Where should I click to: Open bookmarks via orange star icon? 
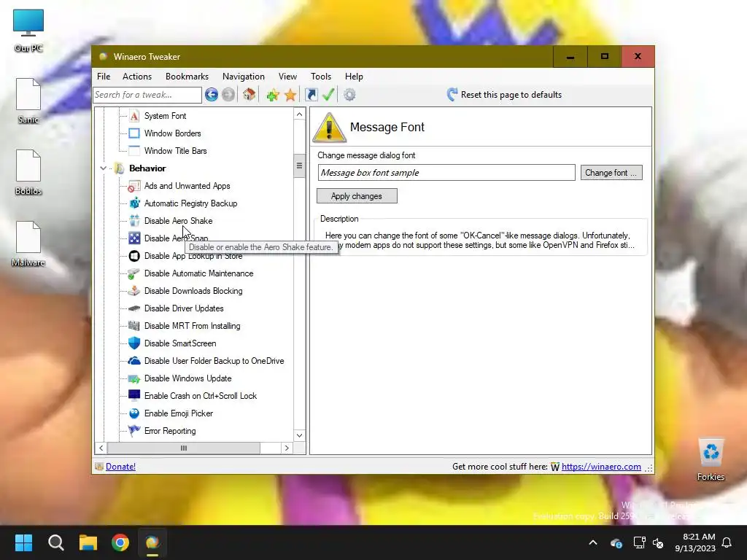point(290,95)
